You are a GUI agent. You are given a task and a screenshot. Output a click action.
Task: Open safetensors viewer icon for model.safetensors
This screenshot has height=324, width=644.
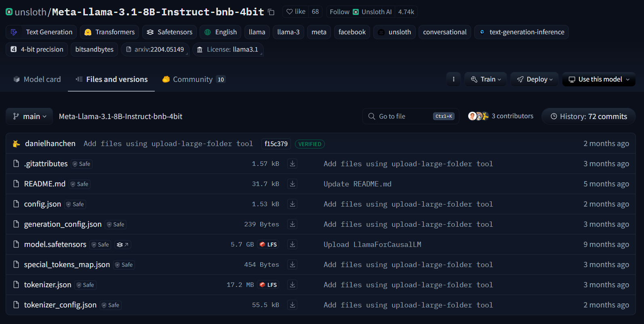click(x=122, y=245)
